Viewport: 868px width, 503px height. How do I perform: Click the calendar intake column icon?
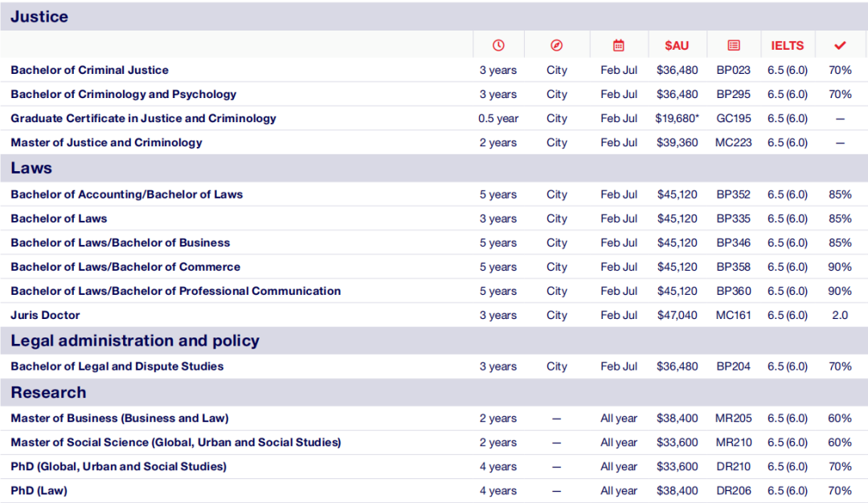[618, 45]
